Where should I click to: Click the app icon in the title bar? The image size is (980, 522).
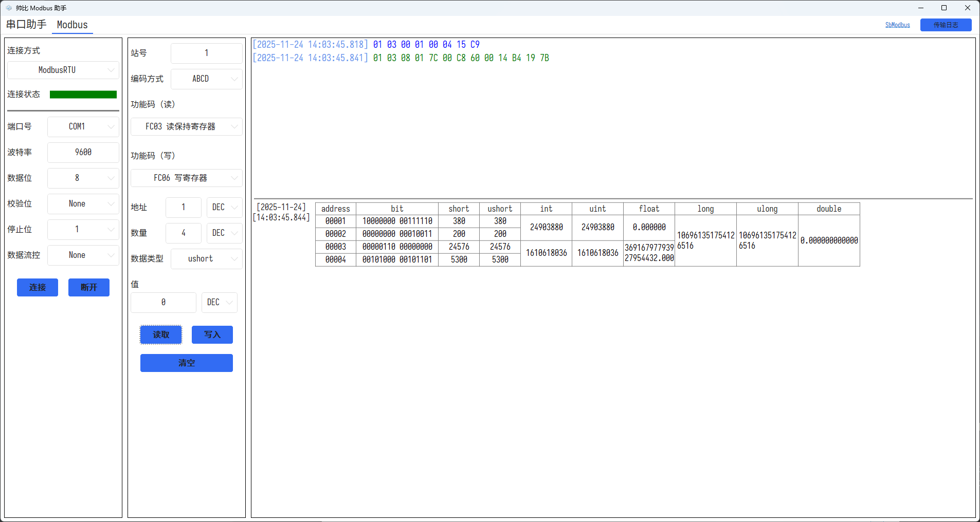[9, 8]
